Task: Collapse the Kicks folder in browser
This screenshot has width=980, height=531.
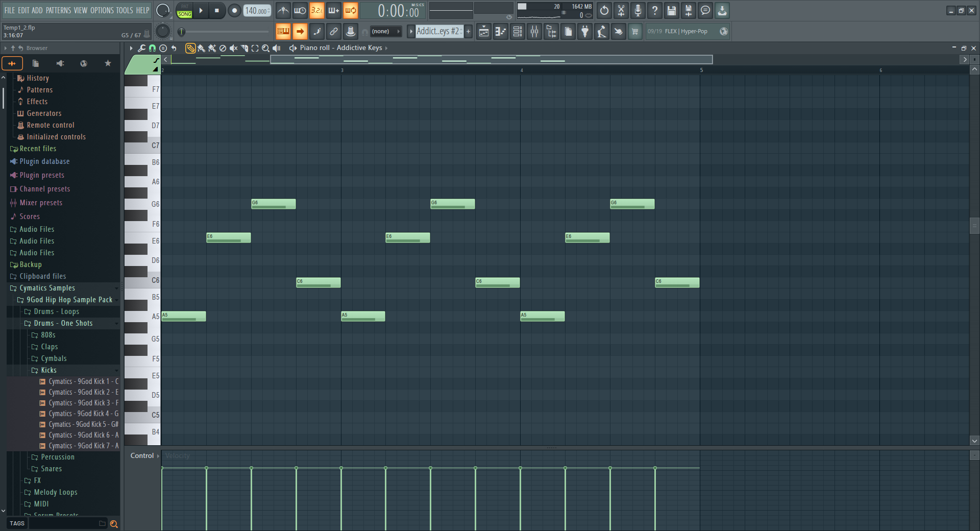Action: (x=48, y=370)
